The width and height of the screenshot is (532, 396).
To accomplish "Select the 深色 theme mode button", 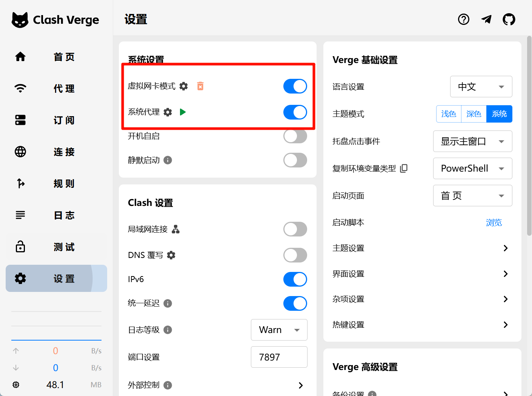I will pos(474,114).
